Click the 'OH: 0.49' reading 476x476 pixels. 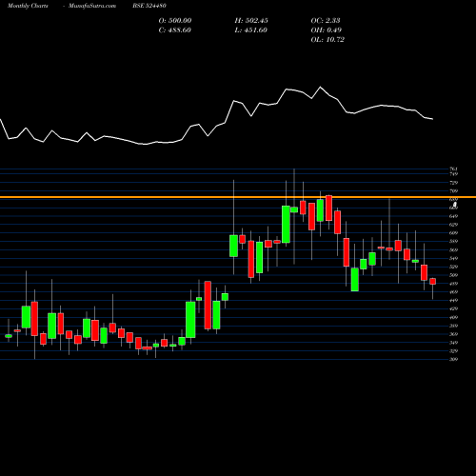pyautogui.click(x=327, y=30)
